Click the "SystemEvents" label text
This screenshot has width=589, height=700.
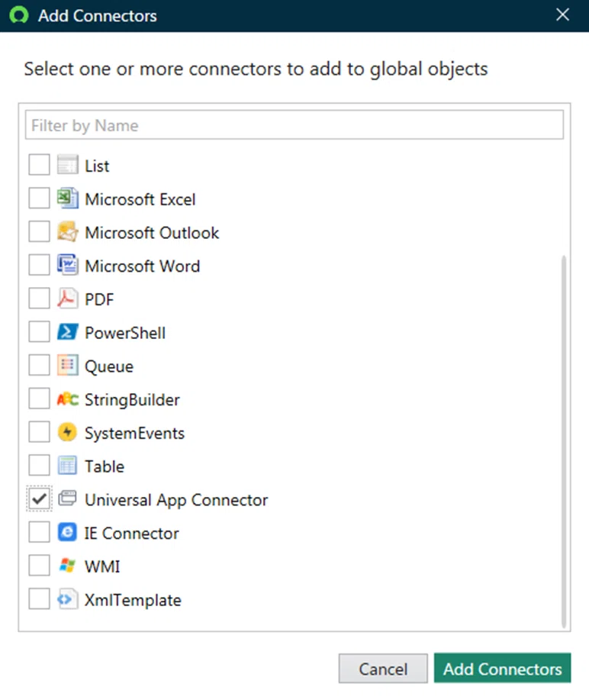click(x=134, y=434)
